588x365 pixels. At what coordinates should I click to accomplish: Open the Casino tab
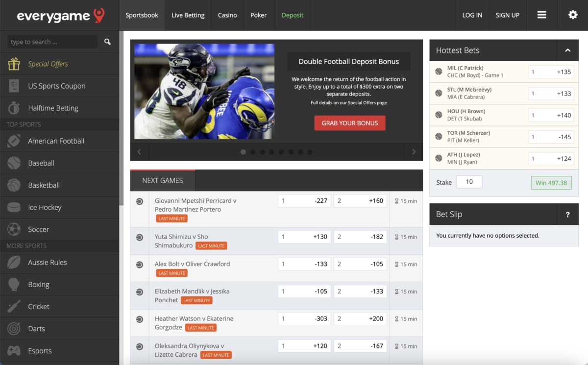(x=227, y=15)
